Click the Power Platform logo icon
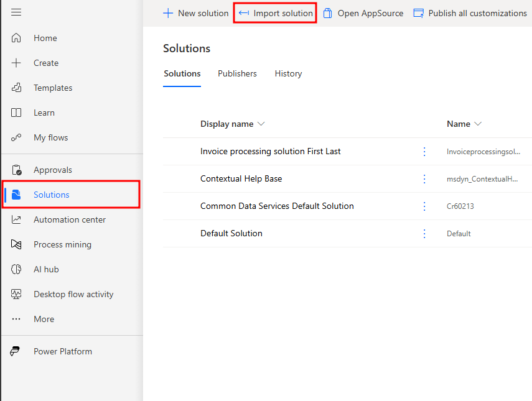This screenshot has width=532, height=401. [x=15, y=351]
